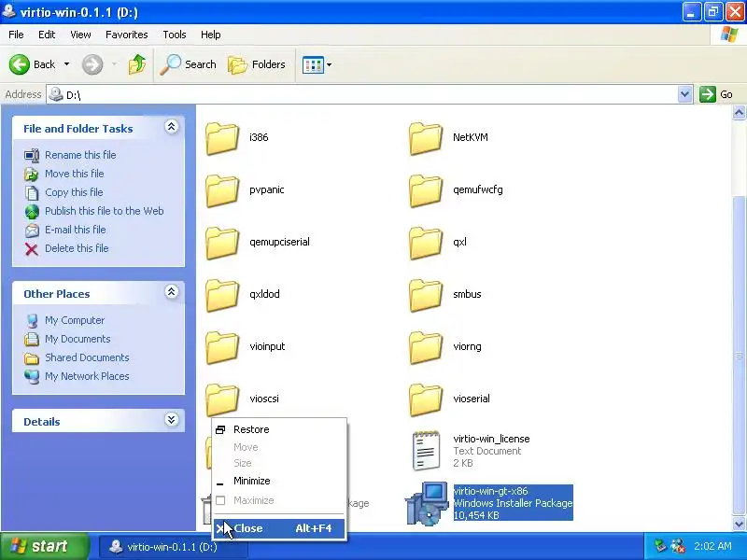Viewport: 747px width, 560px height.
Task: Click the network connection tray icon
Action: point(678,546)
